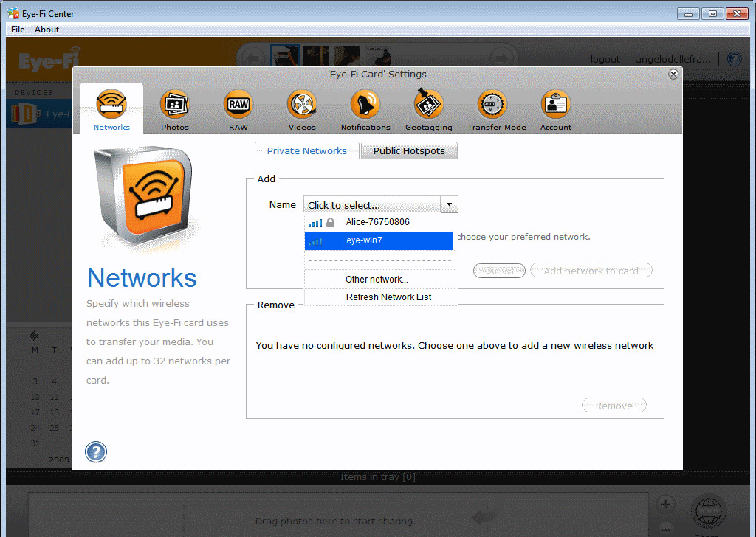The image size is (756, 537).
Task: Select the third photo thumbnail in strip
Action: pos(347,56)
